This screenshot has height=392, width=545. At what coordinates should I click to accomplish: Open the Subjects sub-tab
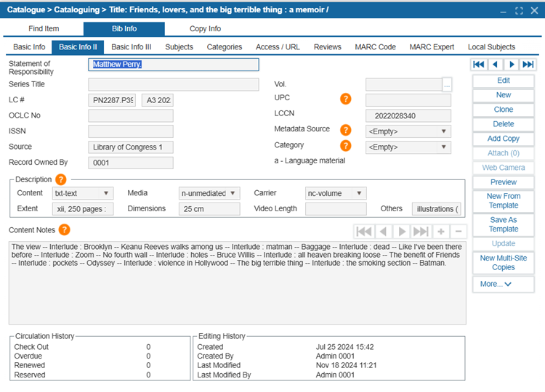(x=179, y=47)
